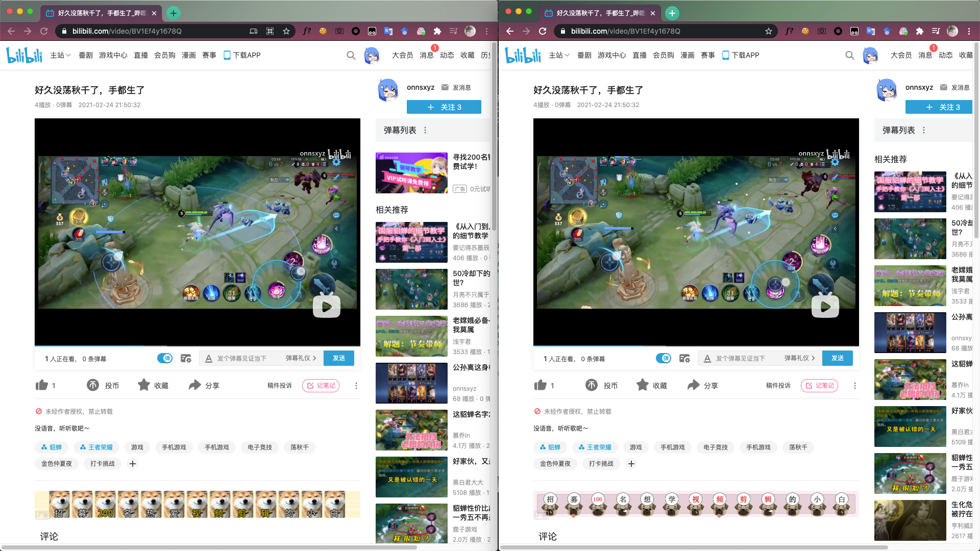The height and width of the screenshot is (551, 980).
Task: Open 弹幕列表 more options in left window
Action: pyautogui.click(x=425, y=130)
